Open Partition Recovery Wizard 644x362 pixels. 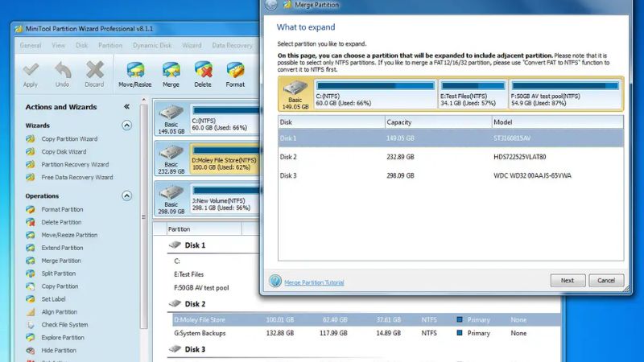tap(75, 164)
